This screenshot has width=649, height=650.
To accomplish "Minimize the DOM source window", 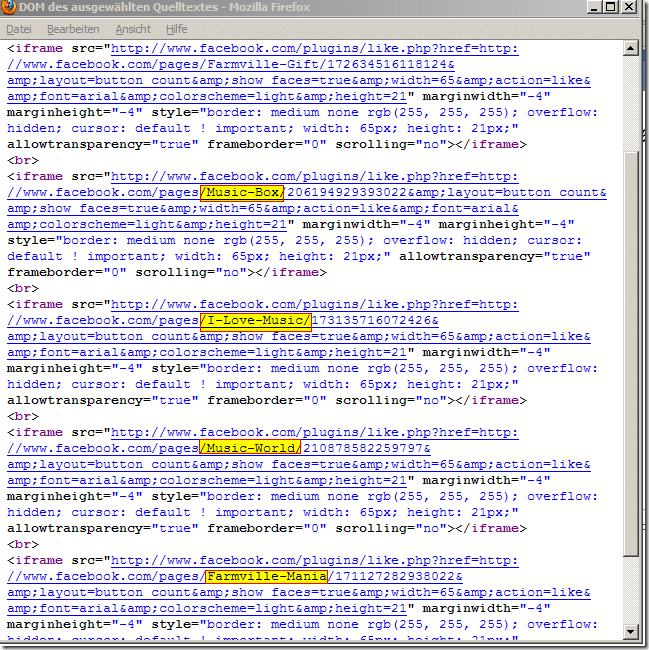I will pyautogui.click(x=593, y=7).
